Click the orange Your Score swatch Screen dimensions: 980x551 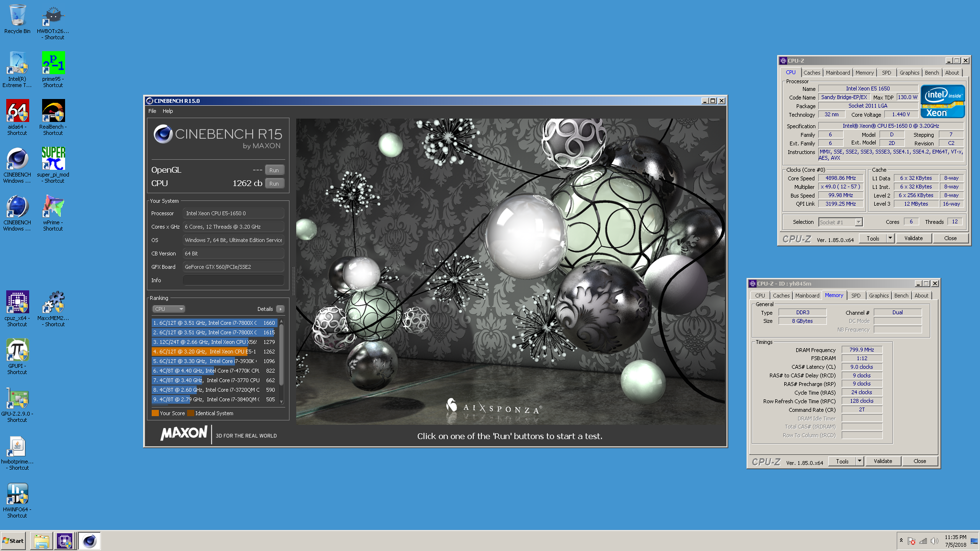pyautogui.click(x=155, y=413)
